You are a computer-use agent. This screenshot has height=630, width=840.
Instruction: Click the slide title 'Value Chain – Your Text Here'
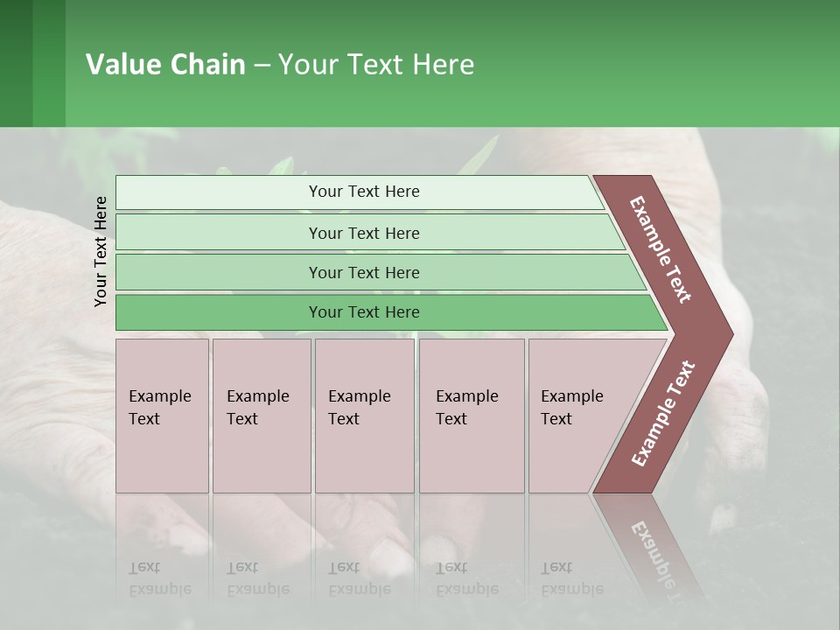click(280, 65)
